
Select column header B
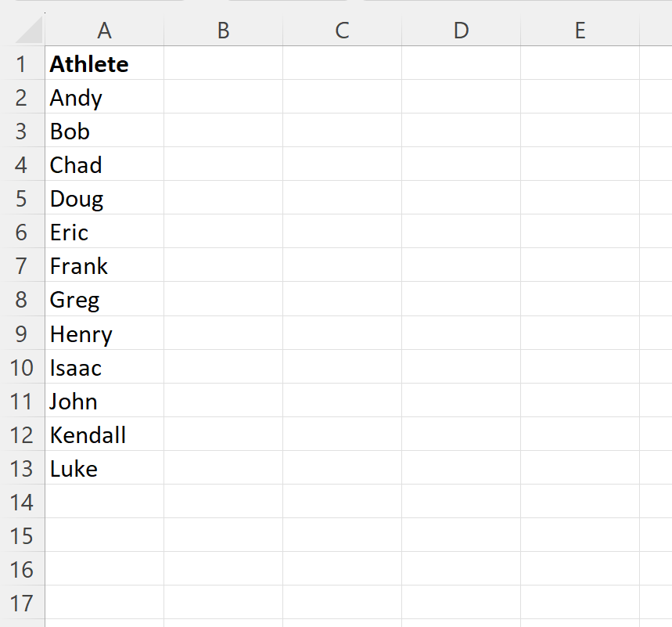(x=223, y=31)
